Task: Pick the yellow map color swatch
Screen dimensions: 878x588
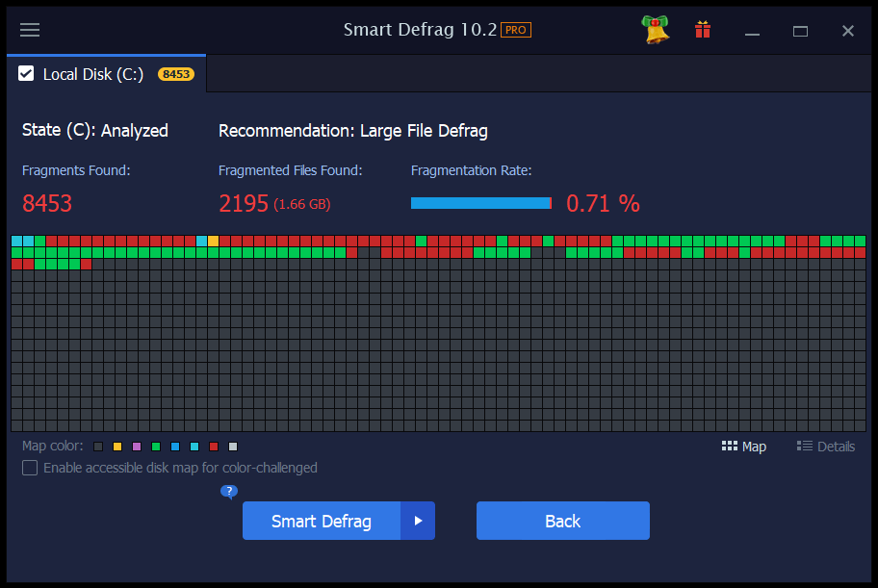Action: tap(117, 447)
